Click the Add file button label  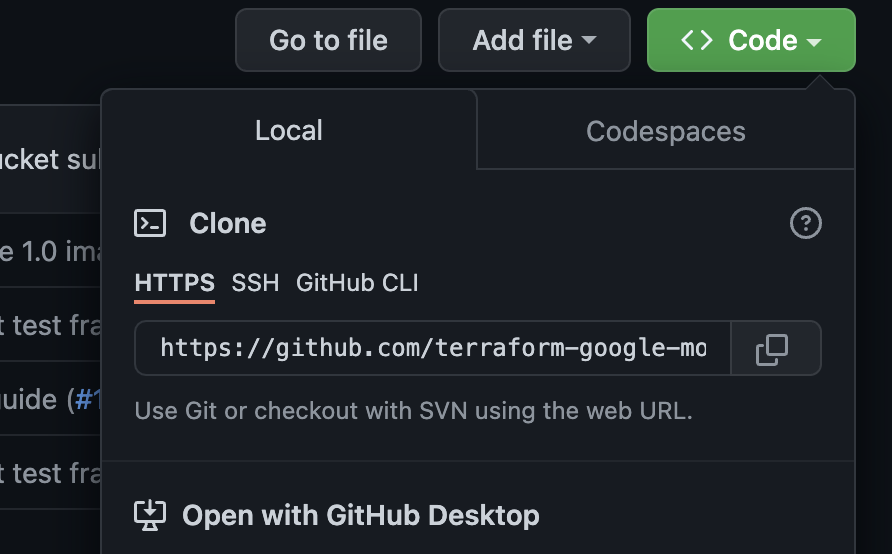pyautogui.click(x=522, y=40)
